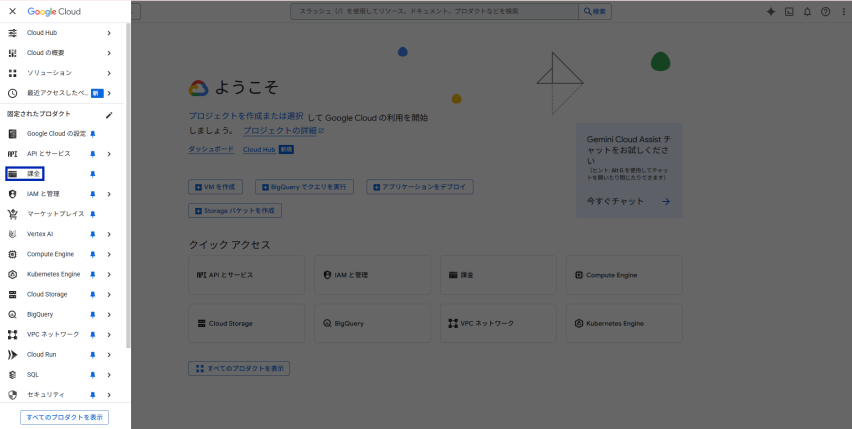
Task: Unpin IAM と管理 via pin icon
Action: click(92, 194)
